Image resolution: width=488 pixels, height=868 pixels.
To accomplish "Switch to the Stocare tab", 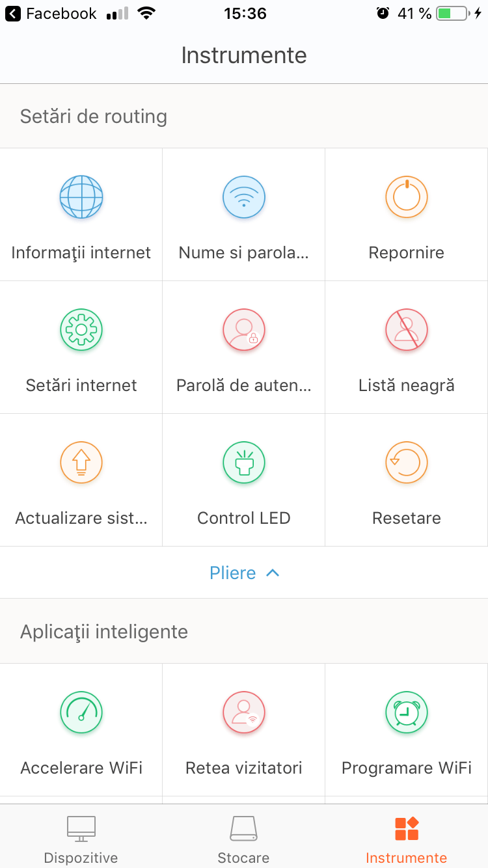I will coord(244,839).
